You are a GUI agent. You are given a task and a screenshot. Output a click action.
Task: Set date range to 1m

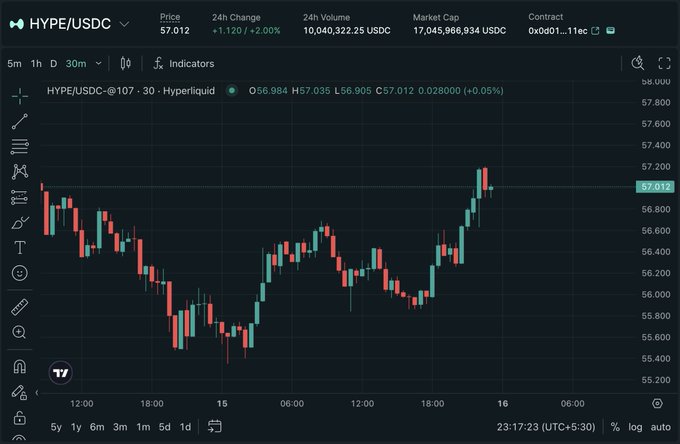[x=144, y=427]
